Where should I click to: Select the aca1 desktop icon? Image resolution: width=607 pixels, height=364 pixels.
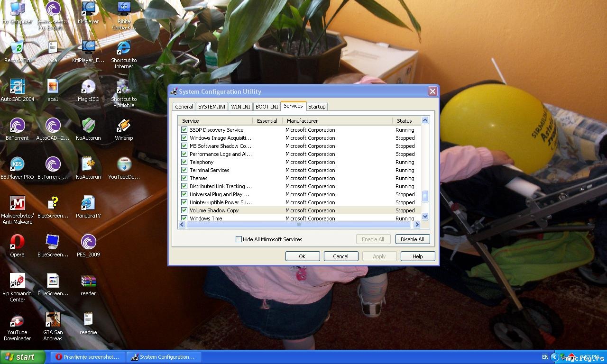coord(53,90)
